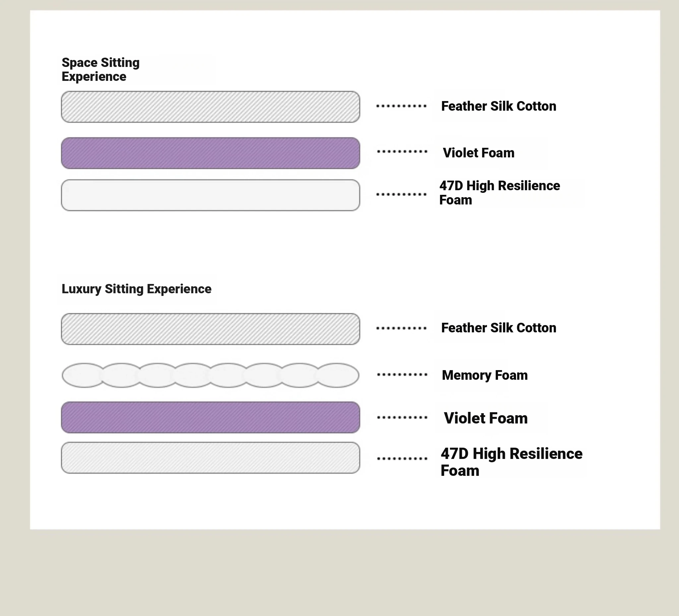
Task: Click the Space Sitting Experience heading
Action: [x=100, y=69]
